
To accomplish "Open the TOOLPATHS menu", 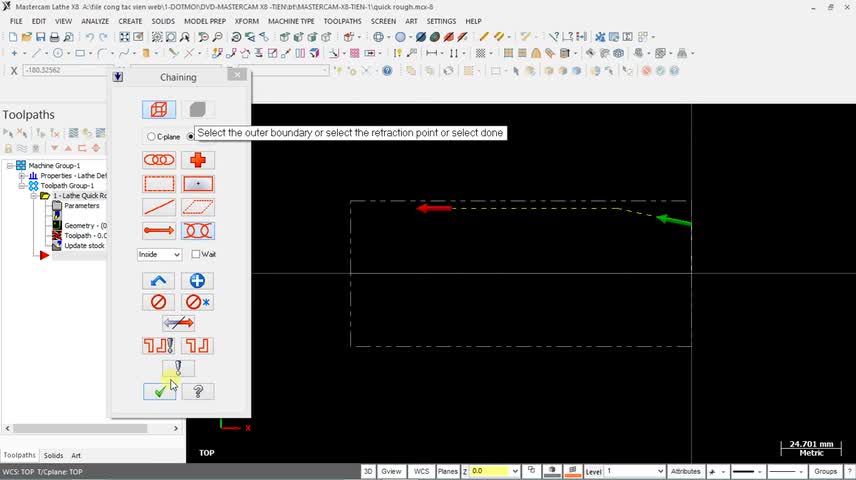I will (x=342, y=21).
